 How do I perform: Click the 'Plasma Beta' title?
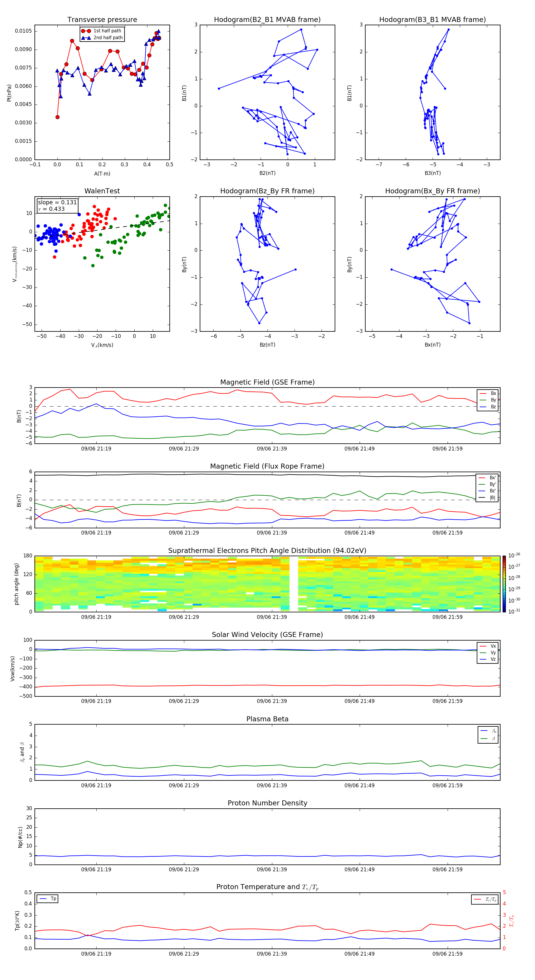tap(267, 719)
